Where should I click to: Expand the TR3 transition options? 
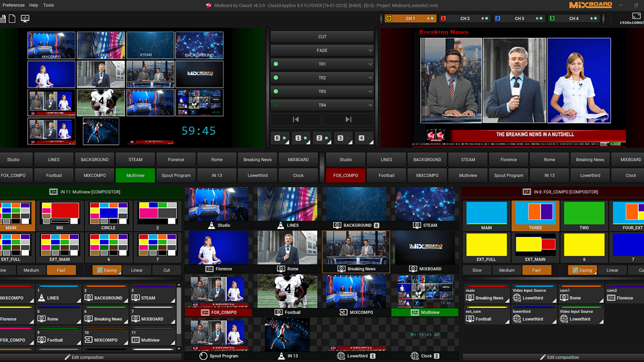(370, 92)
